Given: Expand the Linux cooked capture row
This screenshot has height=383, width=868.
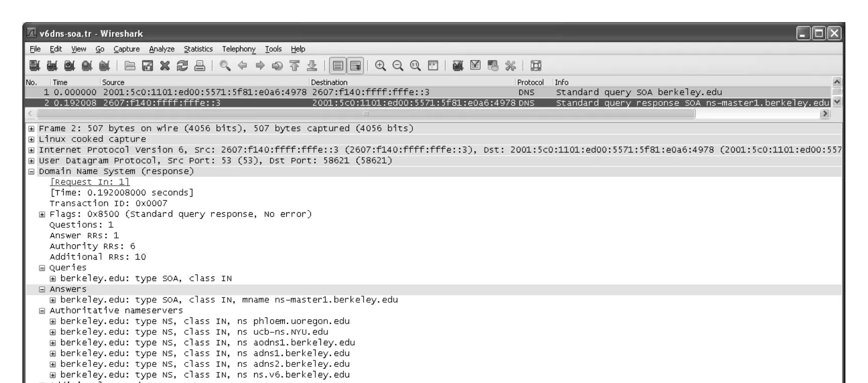Looking at the screenshot, I should click(32, 140).
